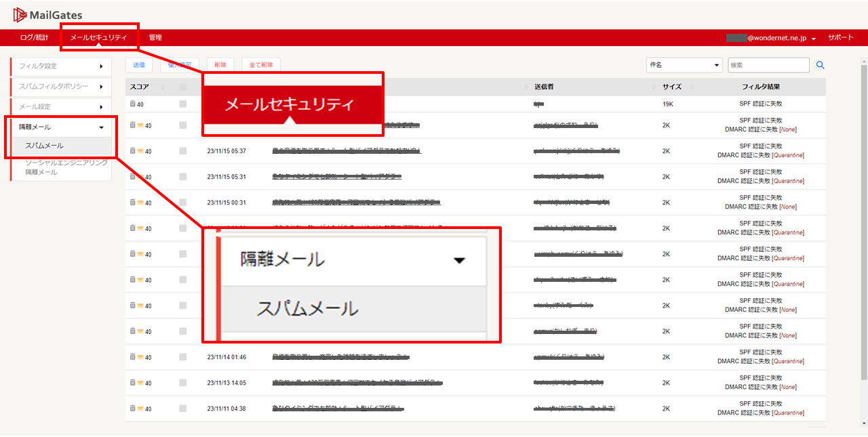This screenshot has width=868, height=437.
Task: Click the blue search magnifier icon
Action: point(820,65)
